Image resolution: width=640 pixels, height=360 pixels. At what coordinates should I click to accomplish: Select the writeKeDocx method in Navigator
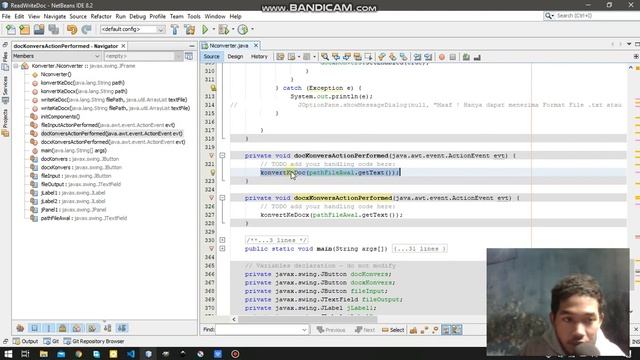click(115, 108)
